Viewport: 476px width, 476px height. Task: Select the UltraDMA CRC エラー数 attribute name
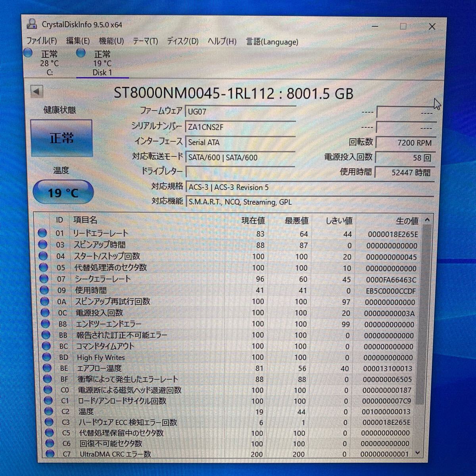point(115,454)
